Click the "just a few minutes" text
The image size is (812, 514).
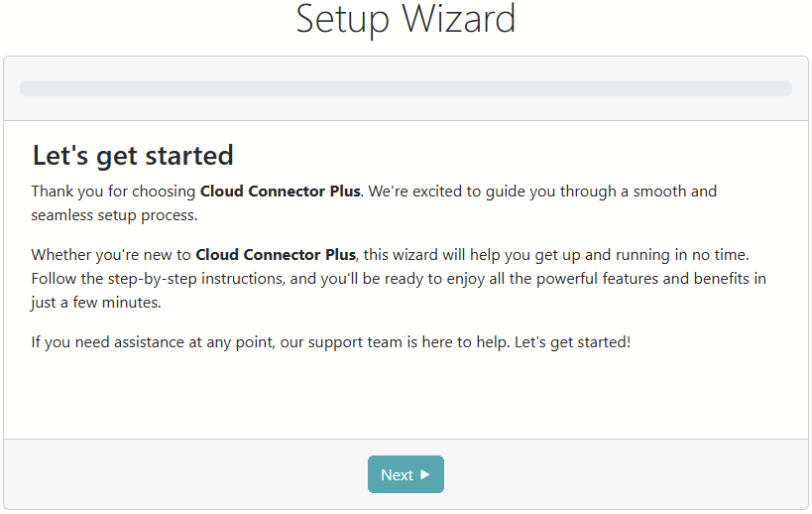(x=94, y=303)
